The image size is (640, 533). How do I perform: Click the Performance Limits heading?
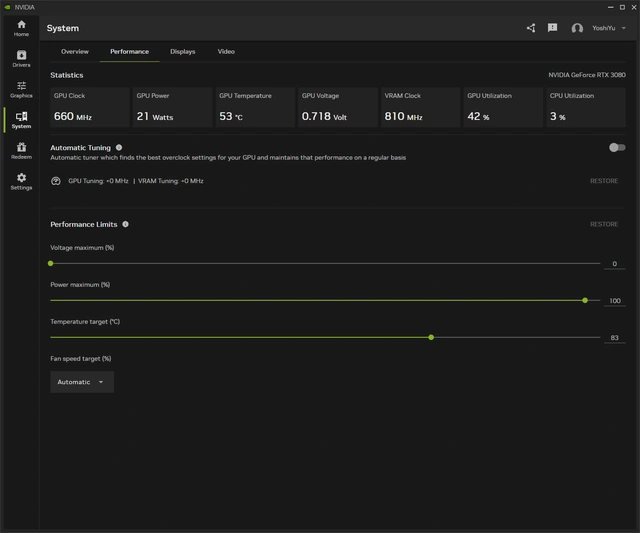click(x=84, y=224)
